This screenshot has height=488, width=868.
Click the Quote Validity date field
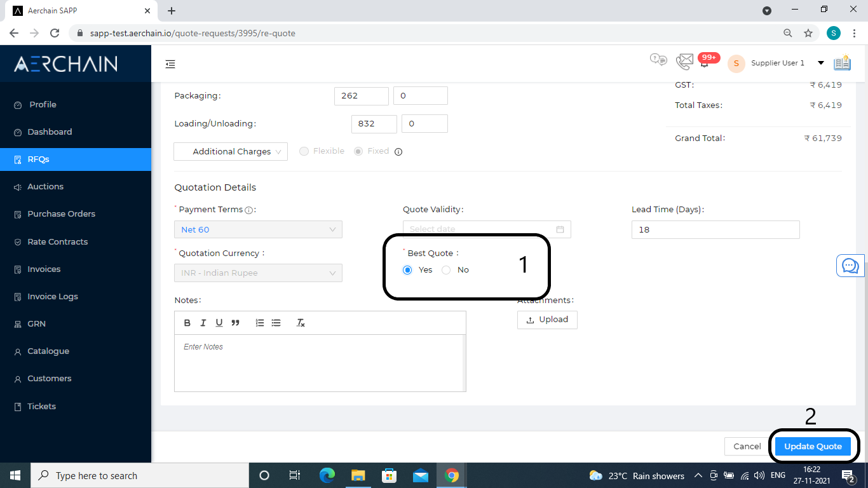click(x=487, y=229)
